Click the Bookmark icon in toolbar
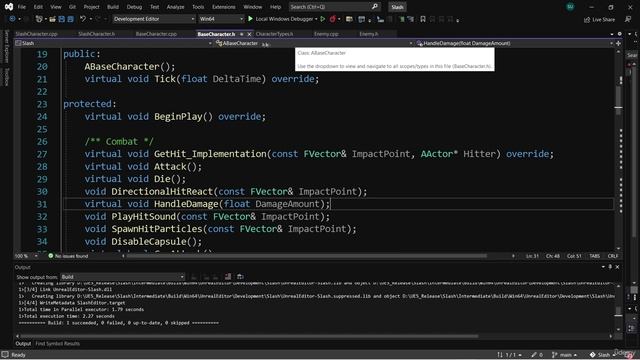The width and height of the screenshot is (640, 360). tap(423, 19)
